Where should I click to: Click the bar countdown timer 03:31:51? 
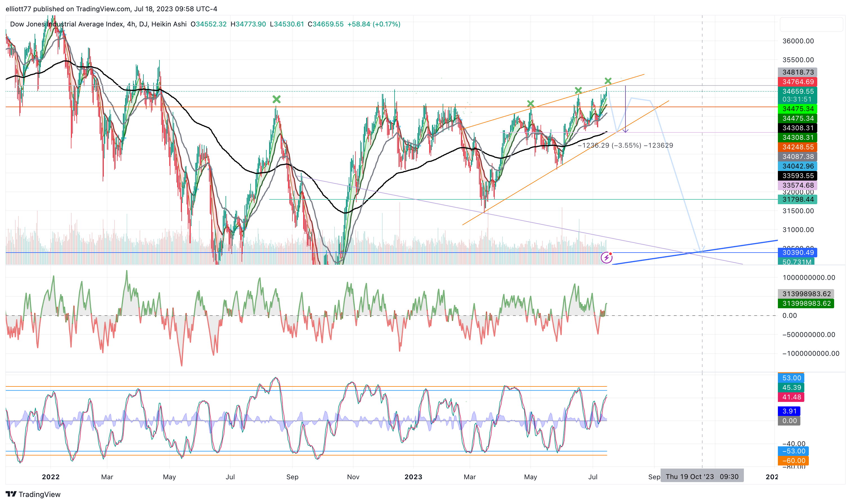(x=797, y=99)
